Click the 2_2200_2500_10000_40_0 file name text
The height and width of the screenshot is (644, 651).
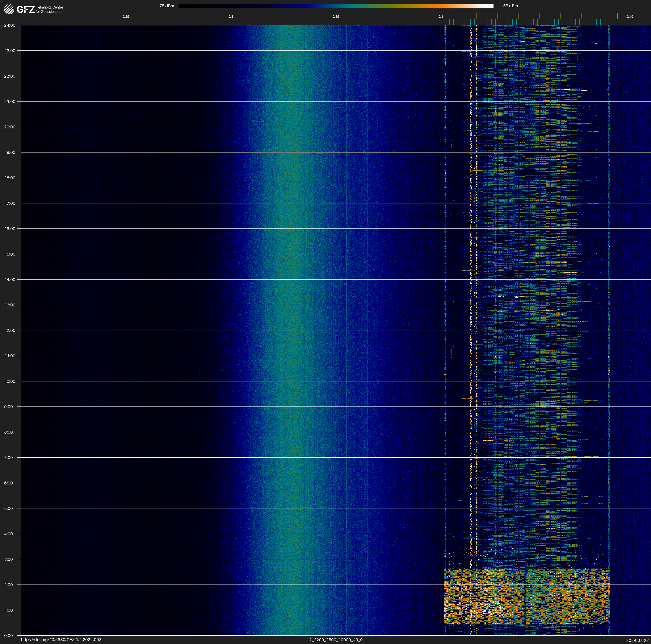coord(336,640)
